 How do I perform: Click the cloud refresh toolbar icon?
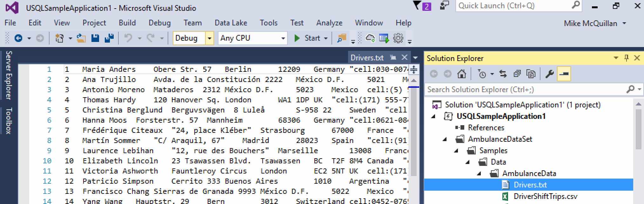370,38
